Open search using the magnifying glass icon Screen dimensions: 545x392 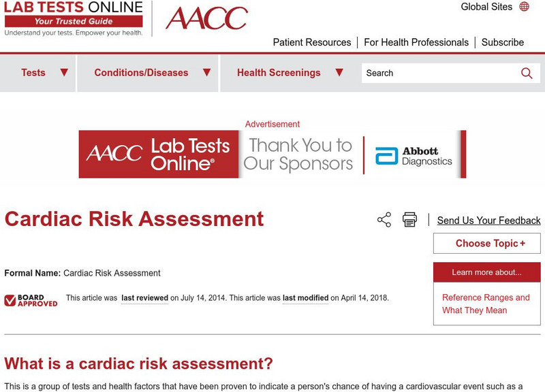click(525, 72)
